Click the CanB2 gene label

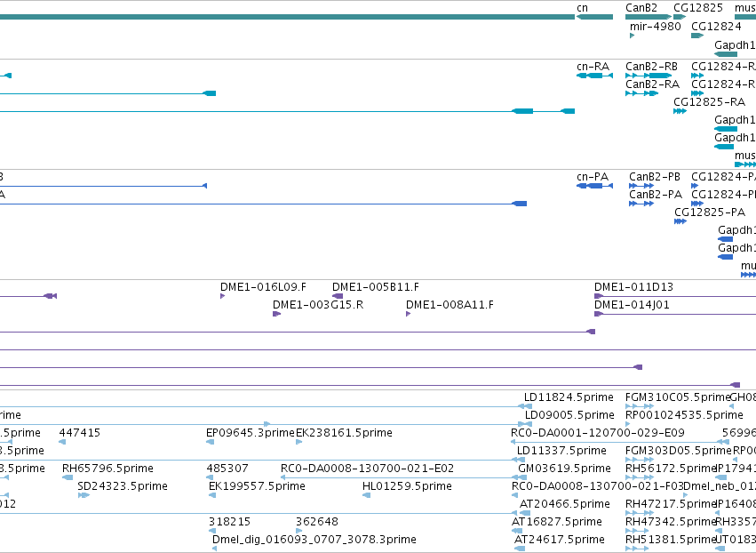click(x=641, y=8)
